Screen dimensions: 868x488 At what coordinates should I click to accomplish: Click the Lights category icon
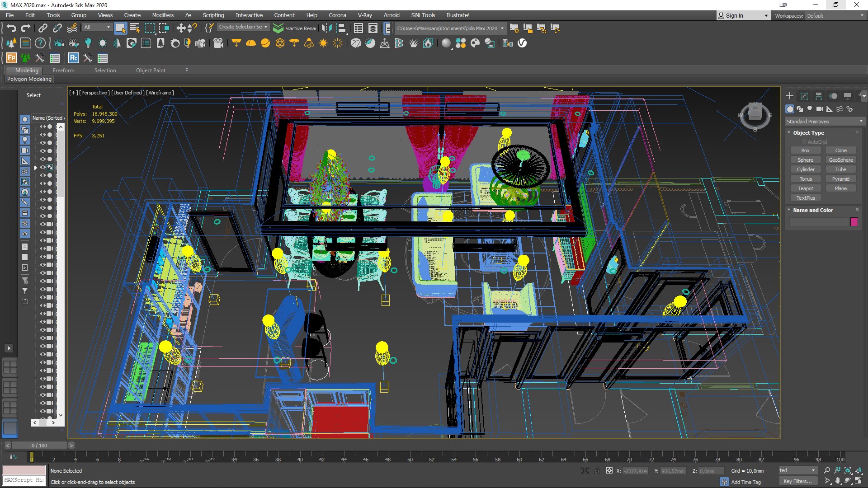[810, 109]
